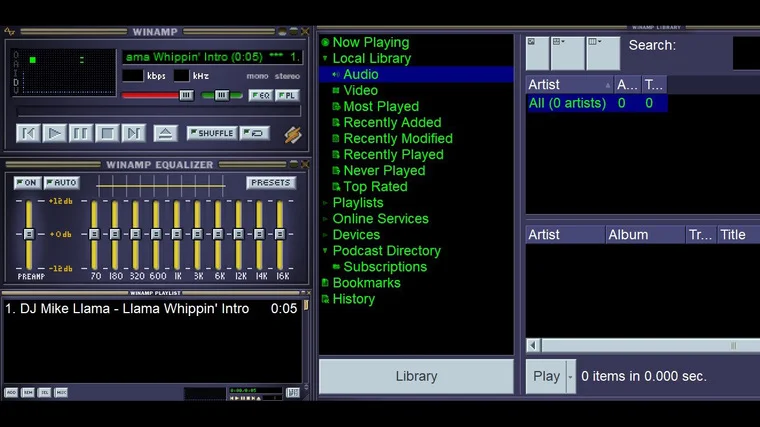Open Never Played view
760x427 pixels.
(384, 171)
